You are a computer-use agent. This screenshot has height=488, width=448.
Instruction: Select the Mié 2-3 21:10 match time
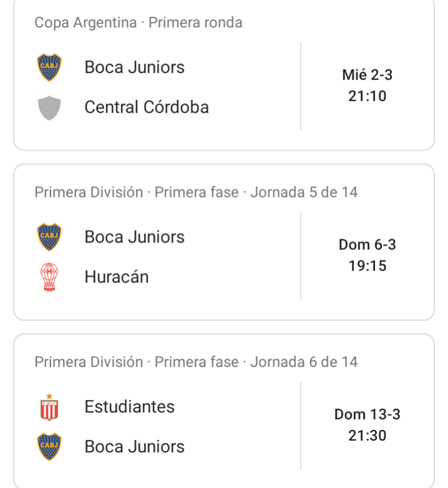(367, 85)
